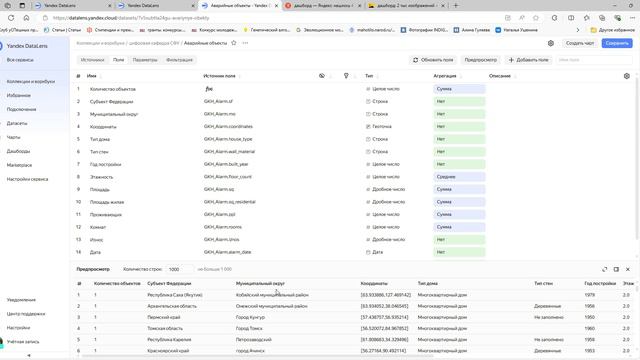Open the type dropdown Строка for Тип дома
The height and width of the screenshot is (360, 640).
pyautogui.click(x=377, y=139)
